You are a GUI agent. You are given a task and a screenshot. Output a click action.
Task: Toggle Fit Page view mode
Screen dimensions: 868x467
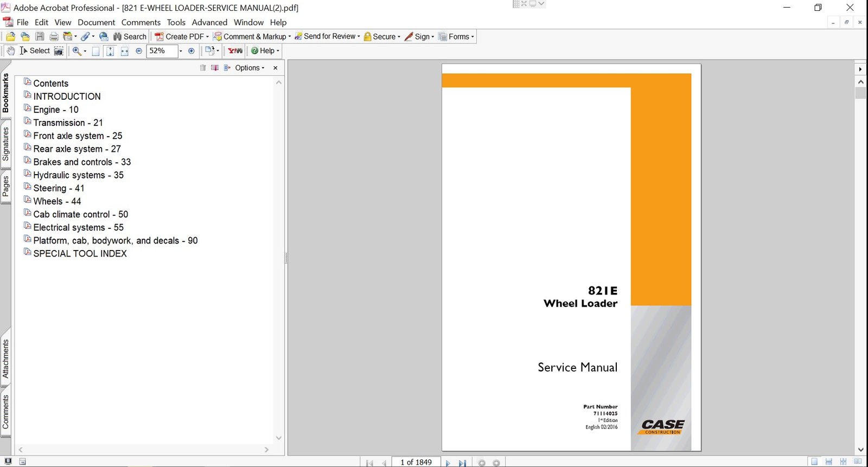[x=110, y=51]
